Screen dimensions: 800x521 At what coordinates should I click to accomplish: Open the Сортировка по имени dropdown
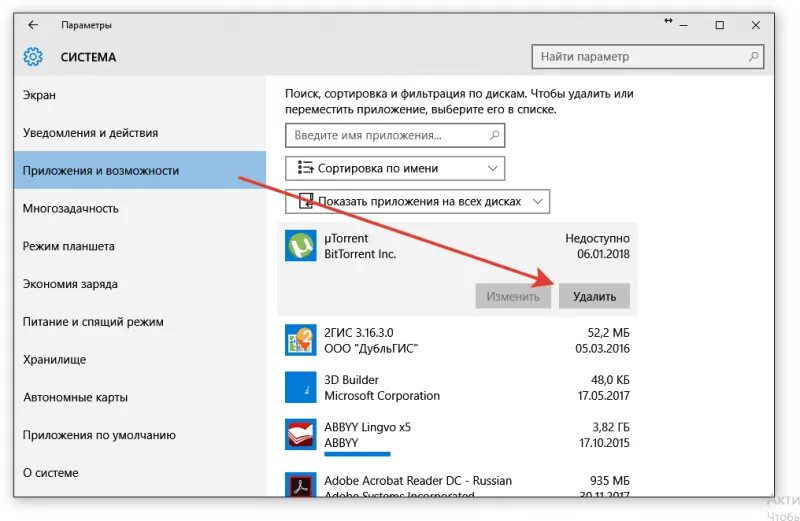[x=395, y=168]
